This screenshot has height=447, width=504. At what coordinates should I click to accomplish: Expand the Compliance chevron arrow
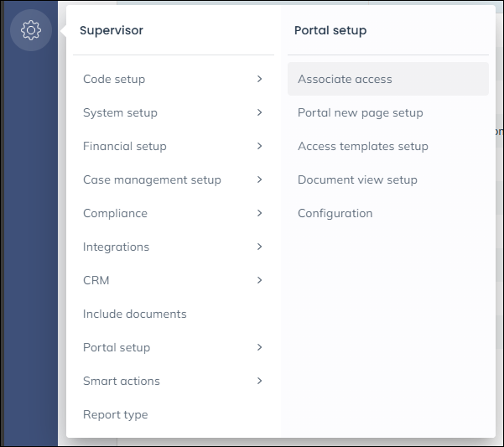(x=260, y=213)
